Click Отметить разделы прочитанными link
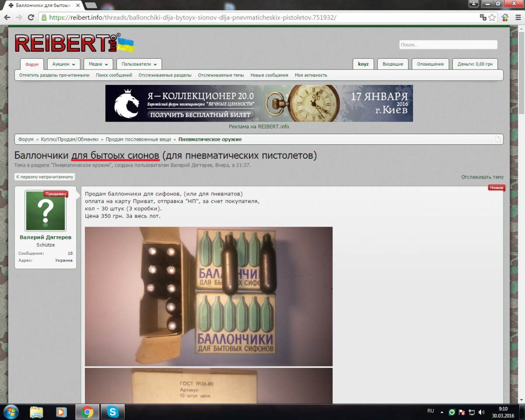The width and height of the screenshot is (525, 420). click(x=54, y=75)
